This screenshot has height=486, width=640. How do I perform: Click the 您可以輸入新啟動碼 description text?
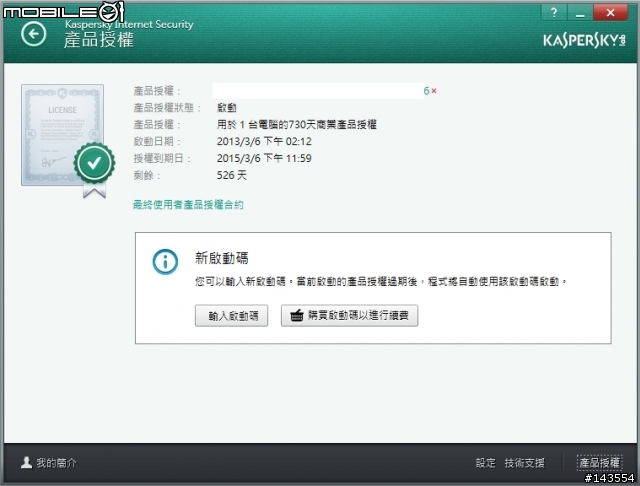[381, 282]
